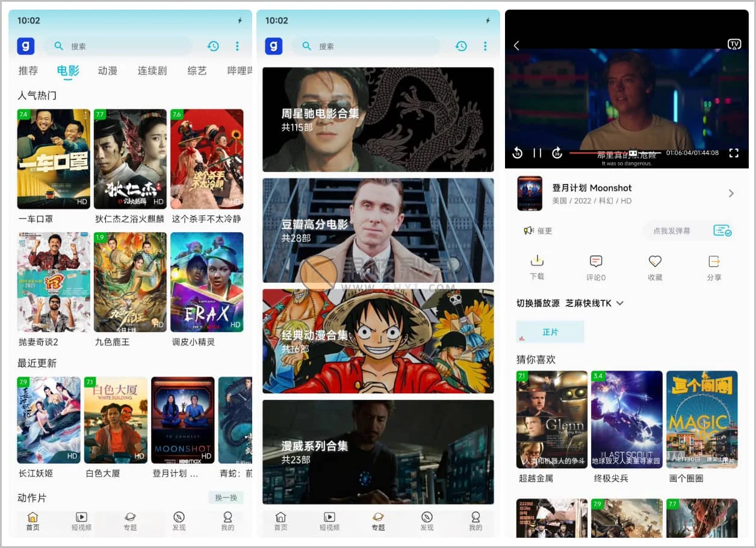
Task: Open 周星驰电影合集 collection
Action: point(378,119)
